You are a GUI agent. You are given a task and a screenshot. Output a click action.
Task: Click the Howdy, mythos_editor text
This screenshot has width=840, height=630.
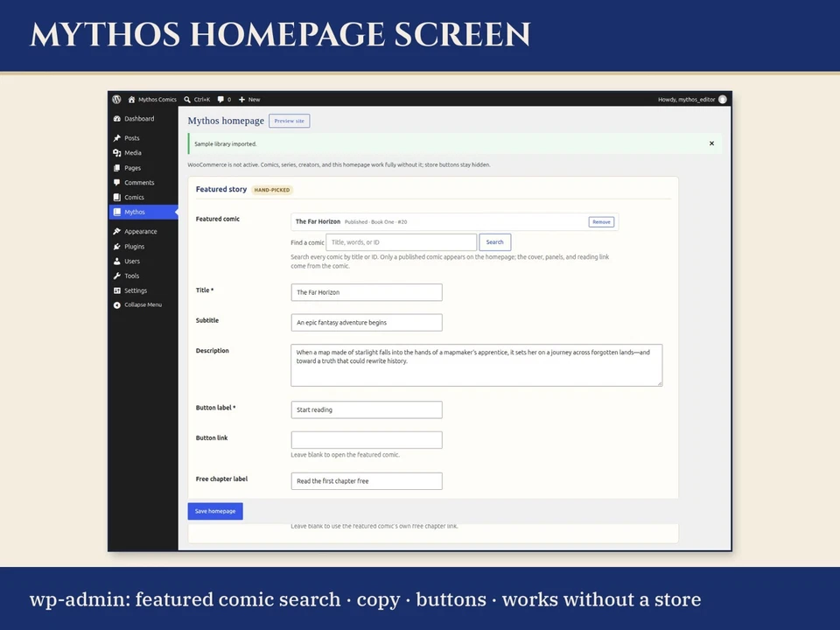[x=686, y=100]
